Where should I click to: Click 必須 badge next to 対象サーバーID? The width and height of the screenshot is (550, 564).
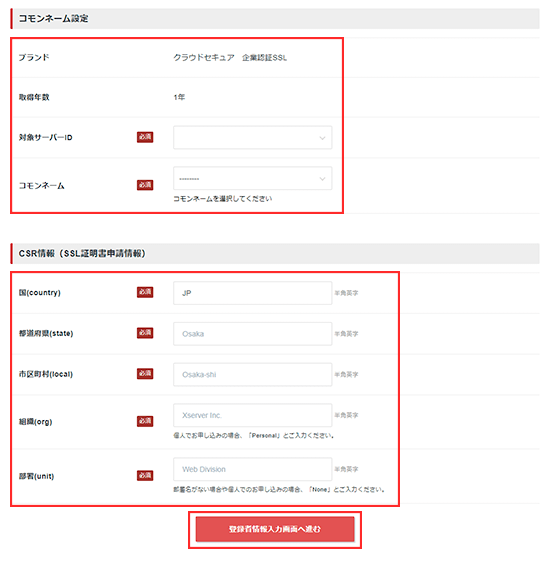click(x=145, y=137)
